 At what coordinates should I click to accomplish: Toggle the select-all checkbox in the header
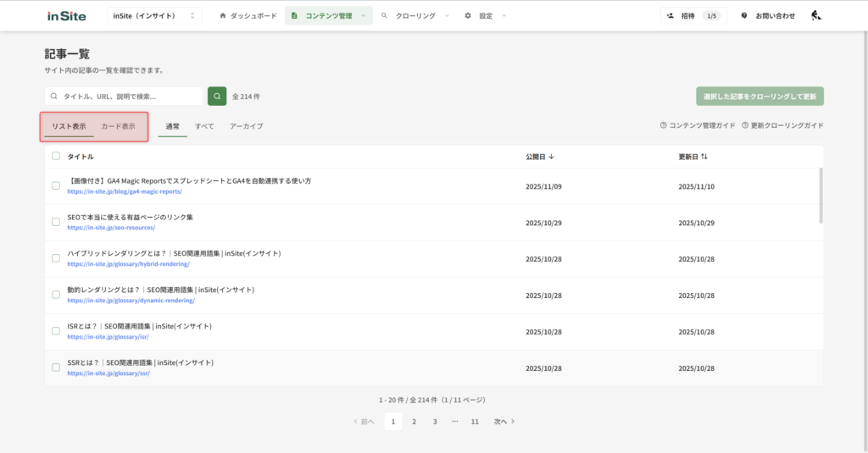(56, 156)
